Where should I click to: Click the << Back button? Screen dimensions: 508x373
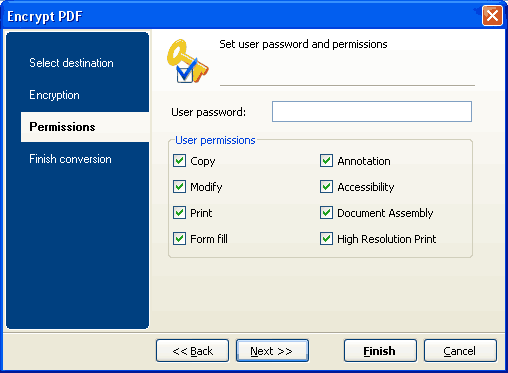click(192, 351)
